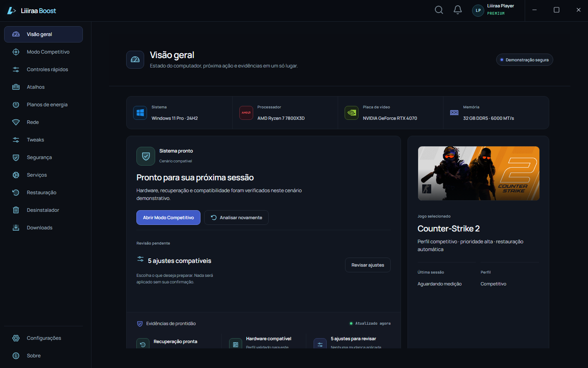Click the Demonstração segura badge
Image resolution: width=588 pixels, height=368 pixels.
[x=525, y=60]
